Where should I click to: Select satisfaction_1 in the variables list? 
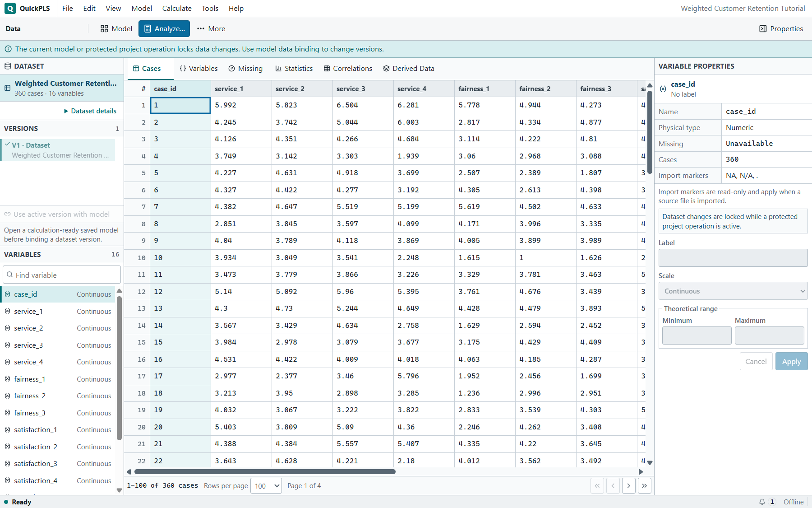click(x=58, y=429)
